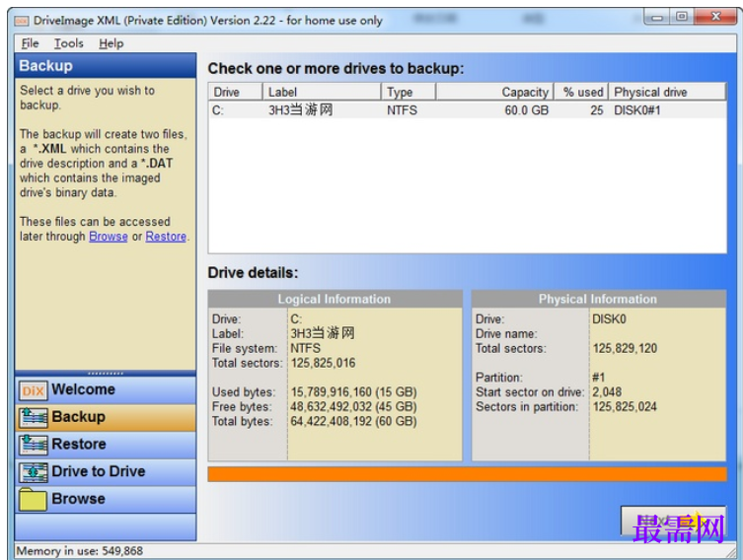Click the Restore drive icon
The width and height of the screenshot is (743, 560).
point(34,445)
